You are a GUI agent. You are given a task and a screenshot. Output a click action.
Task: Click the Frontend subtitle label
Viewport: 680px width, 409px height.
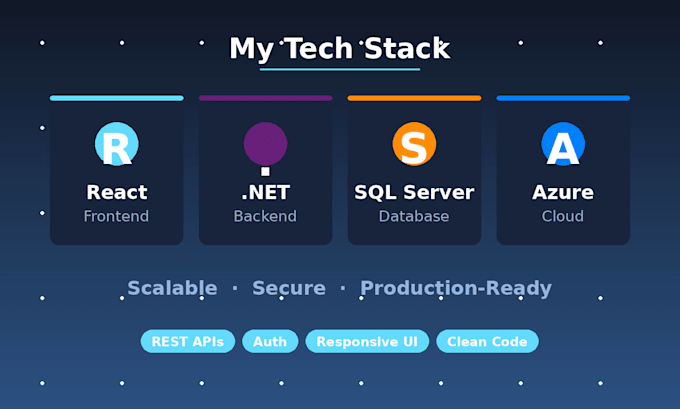point(116,216)
